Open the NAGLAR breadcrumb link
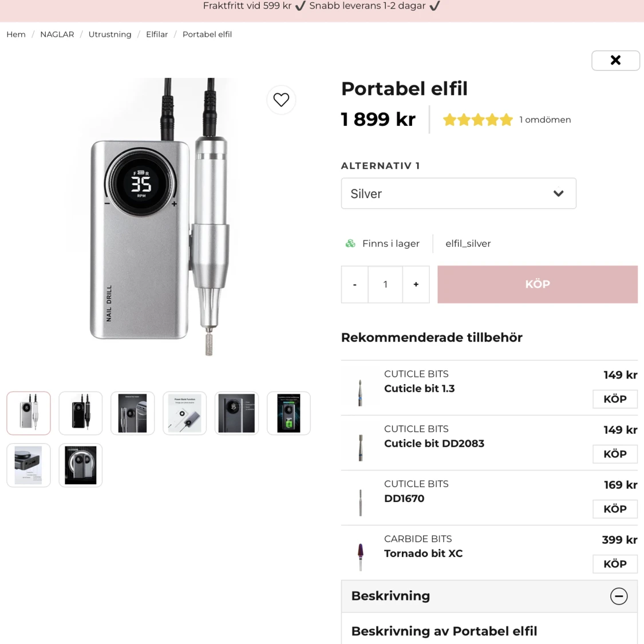Image resolution: width=644 pixels, height=644 pixels. 57,34
